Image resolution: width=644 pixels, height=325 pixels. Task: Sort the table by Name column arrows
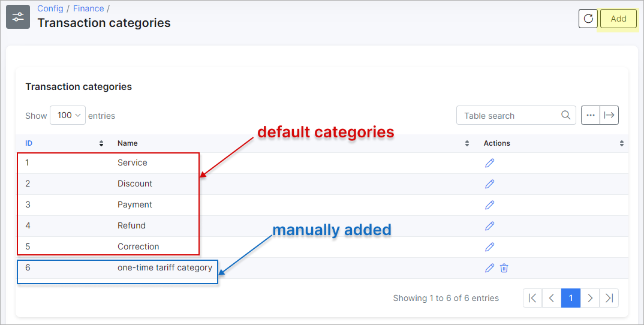coord(467,143)
